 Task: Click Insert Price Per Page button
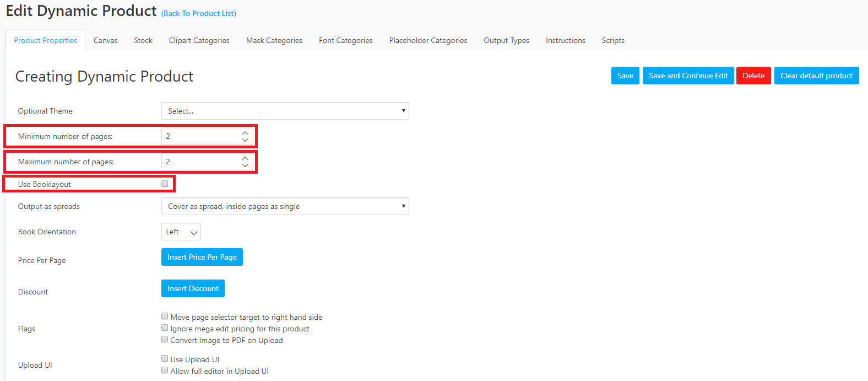point(202,257)
